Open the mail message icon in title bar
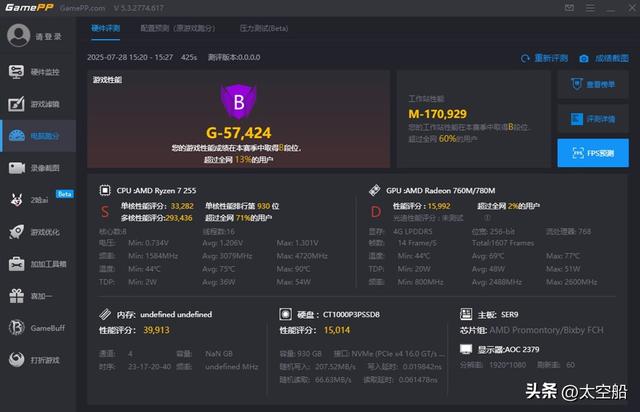Viewport: 640px width, 412px height. point(569,8)
